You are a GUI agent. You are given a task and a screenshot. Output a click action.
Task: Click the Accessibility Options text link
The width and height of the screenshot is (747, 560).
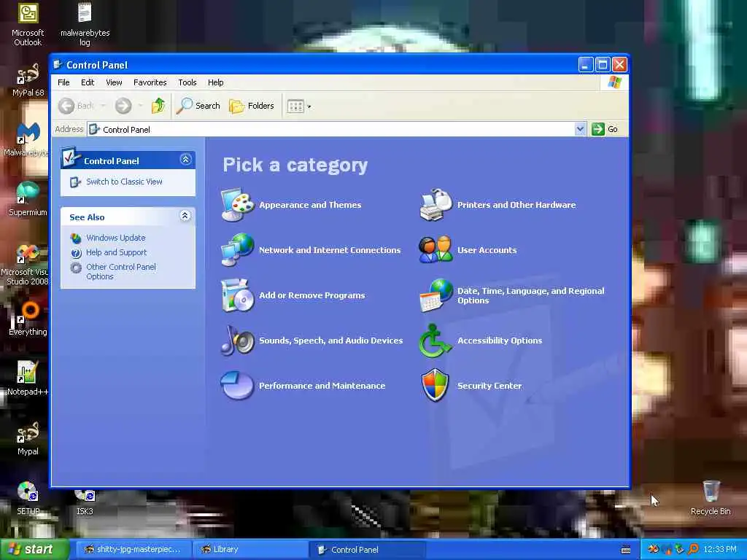(x=500, y=341)
